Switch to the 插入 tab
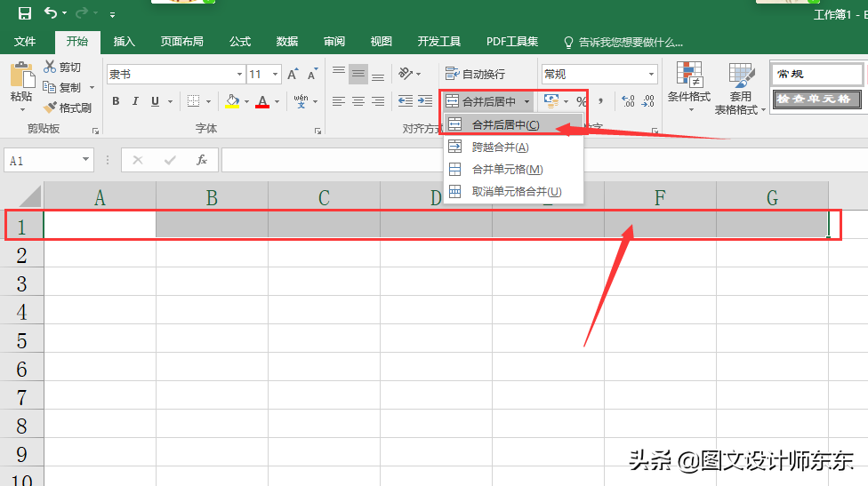Image resolution: width=868 pixels, height=486 pixels. click(x=124, y=42)
